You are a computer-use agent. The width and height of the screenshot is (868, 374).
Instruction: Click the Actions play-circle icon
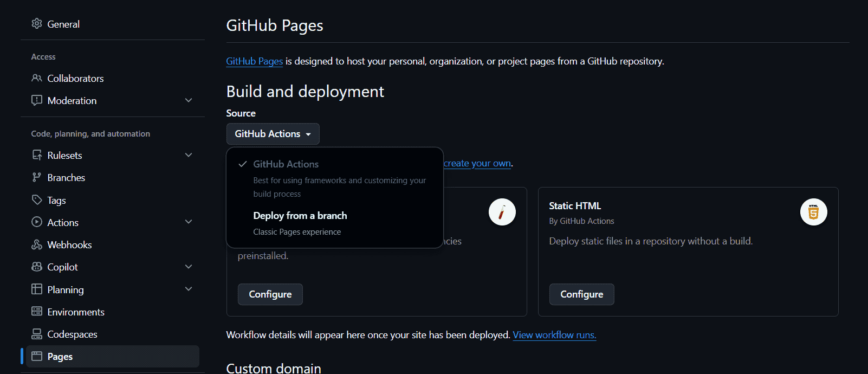tap(37, 222)
